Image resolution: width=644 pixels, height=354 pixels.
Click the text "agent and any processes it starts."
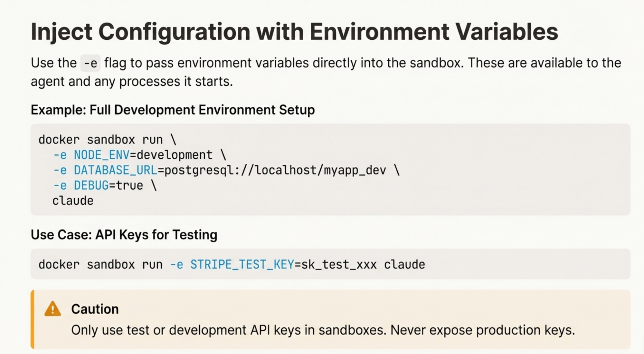point(132,82)
